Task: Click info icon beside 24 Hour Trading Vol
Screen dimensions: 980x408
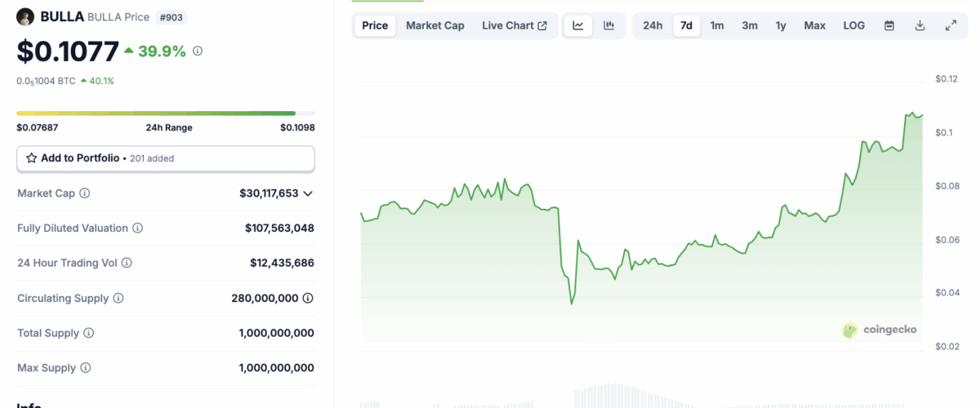Action: tap(127, 263)
